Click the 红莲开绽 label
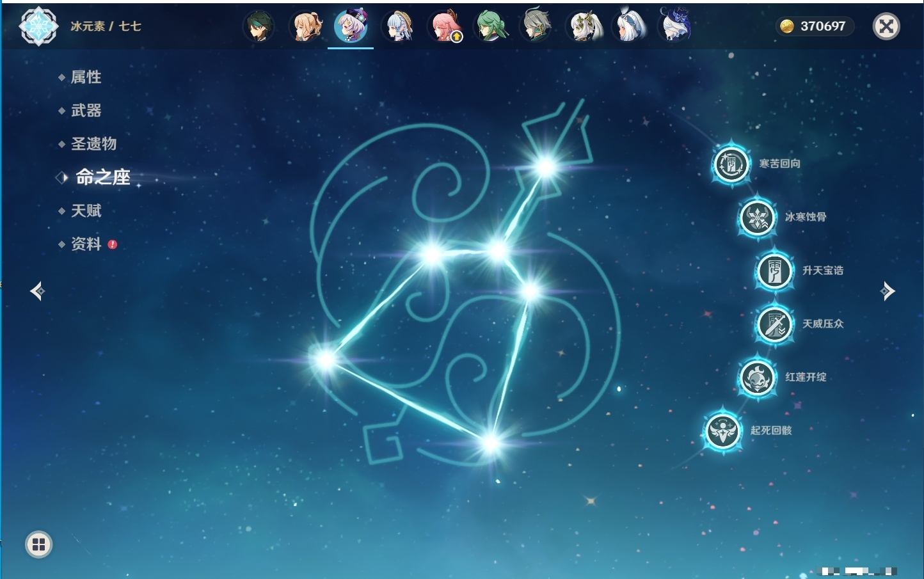 806,377
